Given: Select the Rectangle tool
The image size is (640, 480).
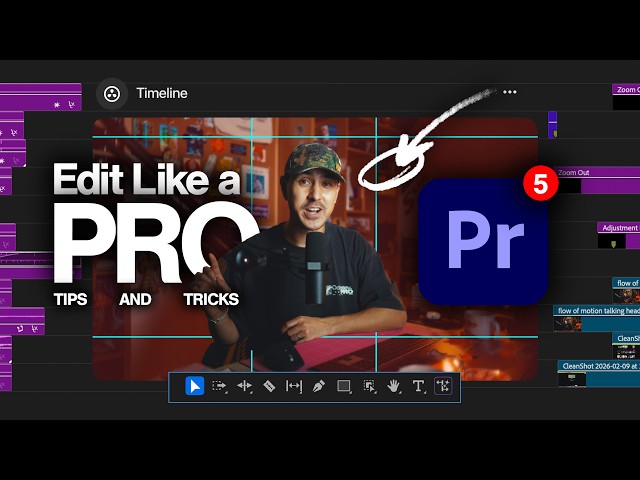Looking at the screenshot, I should [x=344, y=386].
